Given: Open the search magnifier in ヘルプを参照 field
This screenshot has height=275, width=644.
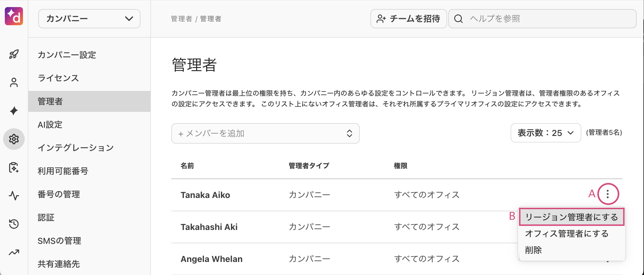Looking at the screenshot, I should tap(458, 19).
